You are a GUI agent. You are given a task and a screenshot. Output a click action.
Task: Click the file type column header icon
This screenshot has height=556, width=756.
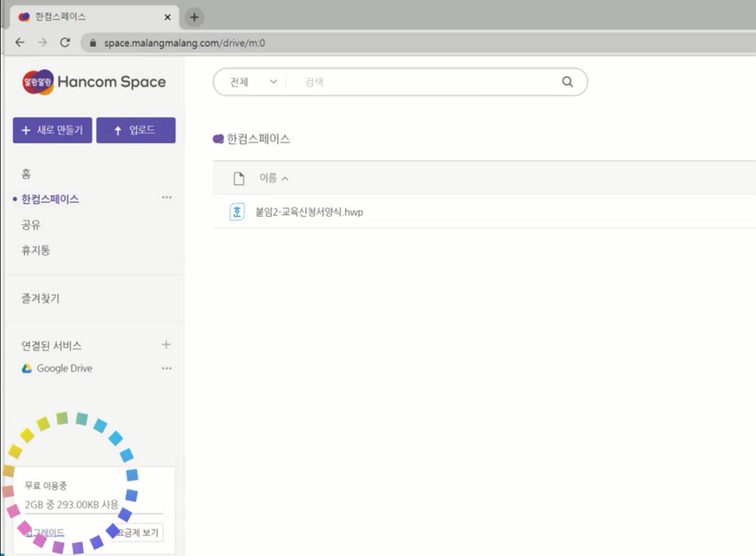click(x=238, y=179)
